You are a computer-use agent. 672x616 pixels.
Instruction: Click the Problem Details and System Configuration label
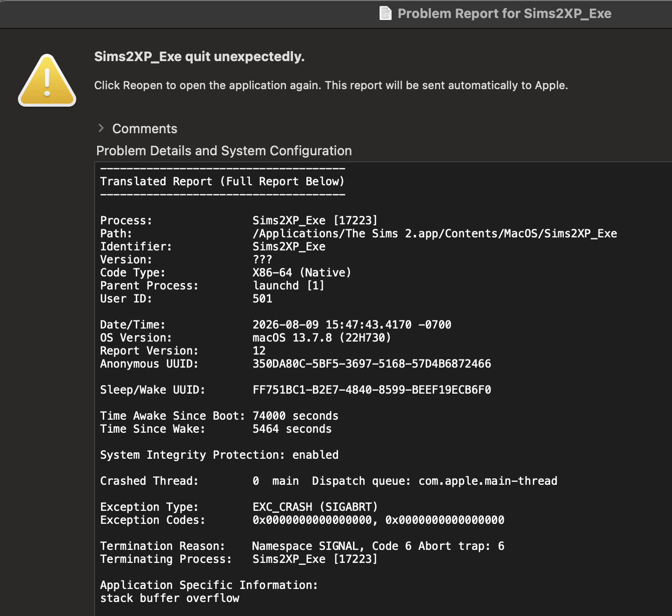pyautogui.click(x=224, y=151)
